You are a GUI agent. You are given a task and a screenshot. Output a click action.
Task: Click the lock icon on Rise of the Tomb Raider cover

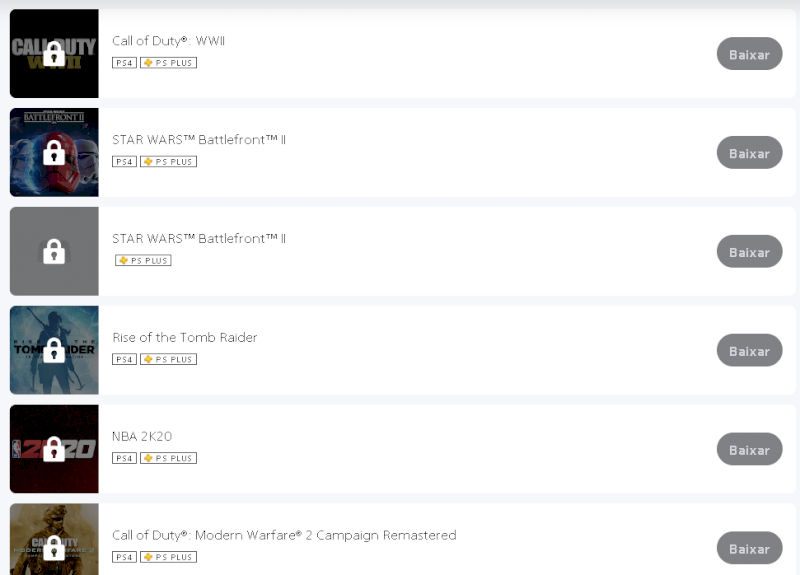[x=54, y=351]
